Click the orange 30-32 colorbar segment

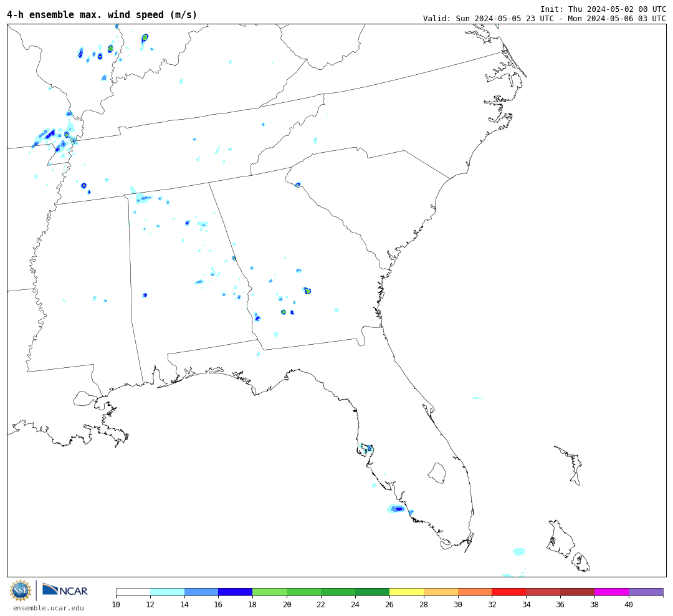[475, 592]
